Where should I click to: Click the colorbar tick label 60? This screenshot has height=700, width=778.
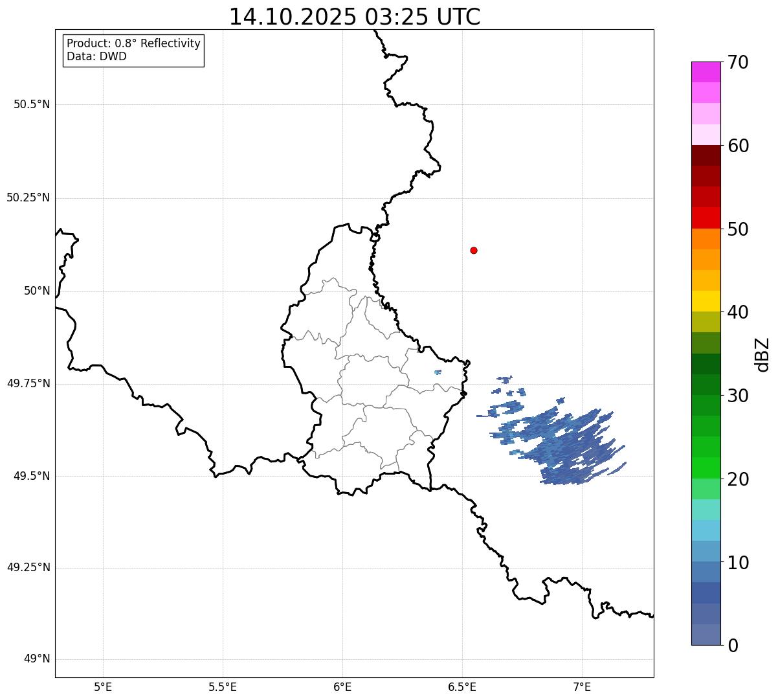point(738,146)
